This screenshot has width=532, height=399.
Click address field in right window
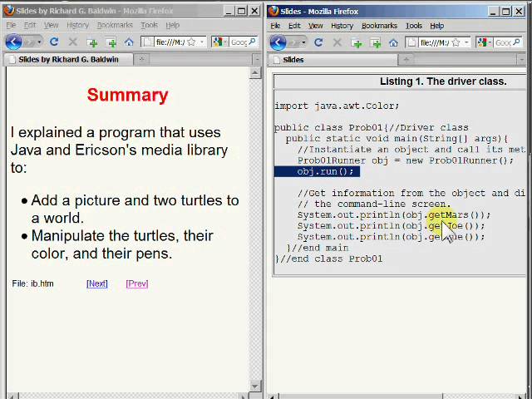pyautogui.click(x=438, y=42)
